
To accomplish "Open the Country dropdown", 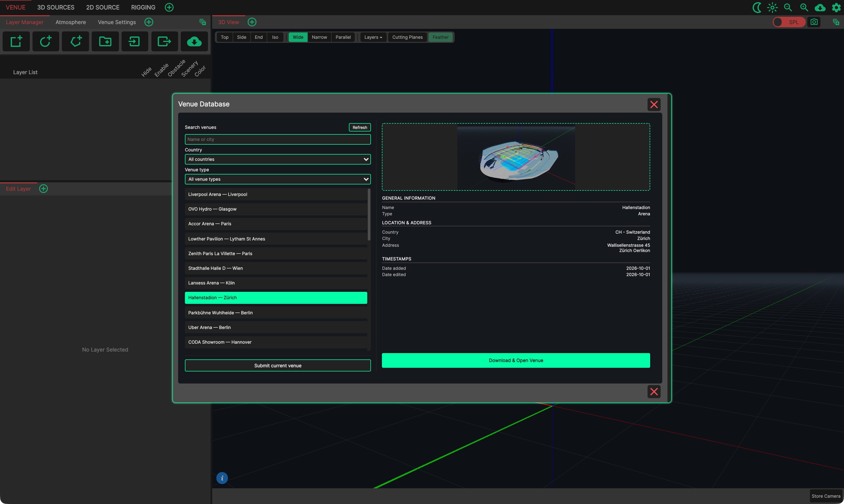I will point(277,159).
